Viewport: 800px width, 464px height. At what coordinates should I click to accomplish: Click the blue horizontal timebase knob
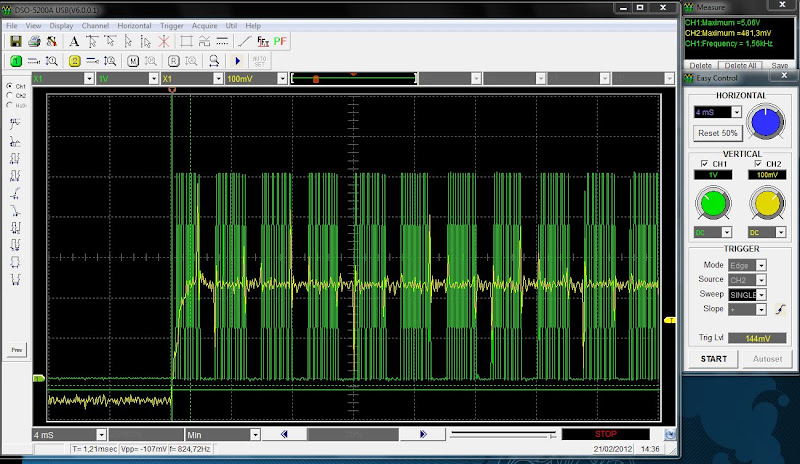(765, 122)
